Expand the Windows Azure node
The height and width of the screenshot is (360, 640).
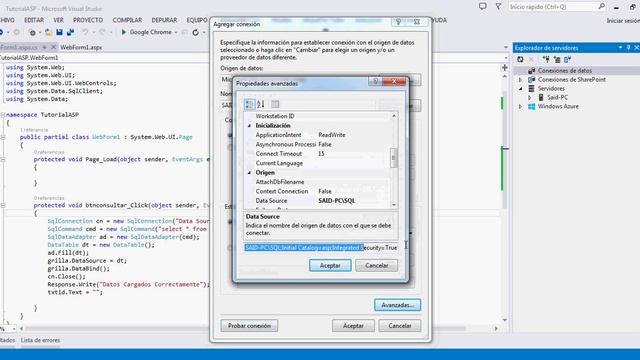coord(520,107)
